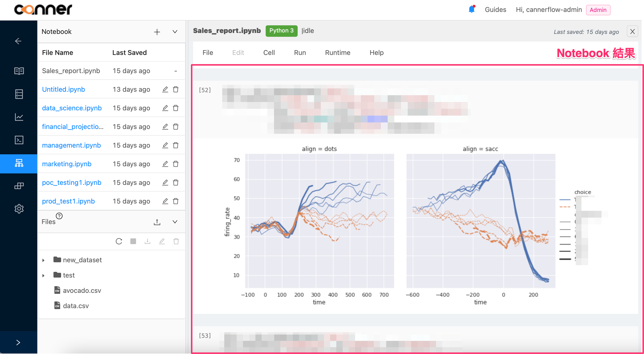Viewport: 644px width, 354px height.
Task: Open the terminal icon in the left sidebar
Action: click(x=19, y=140)
